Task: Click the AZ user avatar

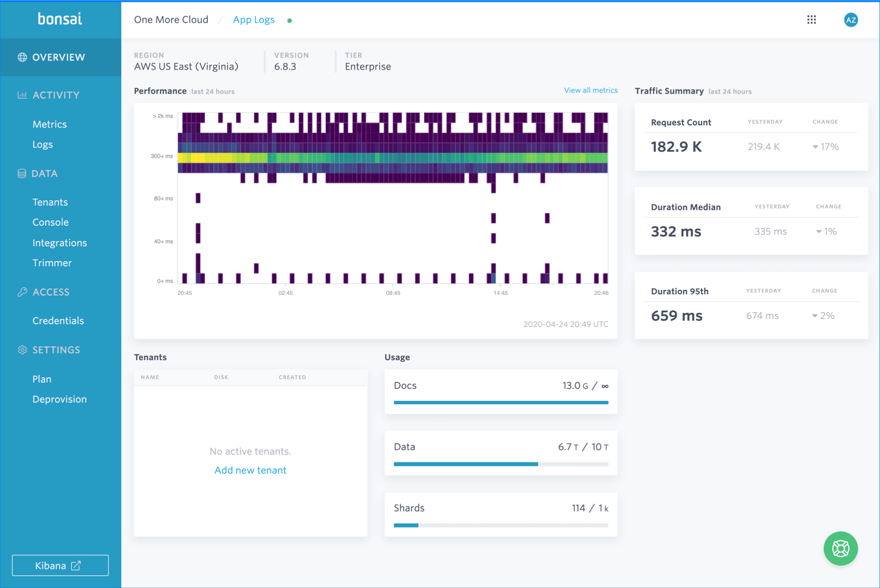Action: 850,20
